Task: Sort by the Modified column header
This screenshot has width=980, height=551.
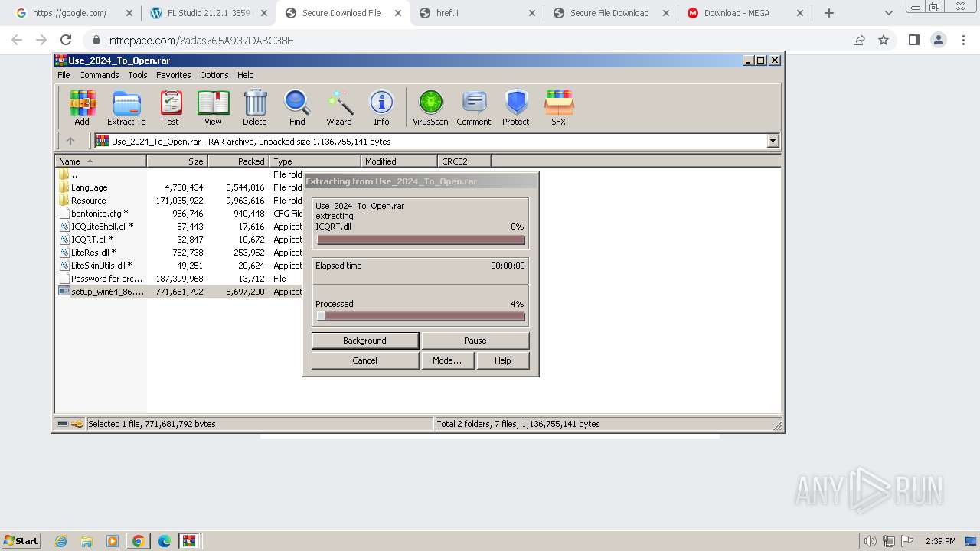Action: [400, 161]
